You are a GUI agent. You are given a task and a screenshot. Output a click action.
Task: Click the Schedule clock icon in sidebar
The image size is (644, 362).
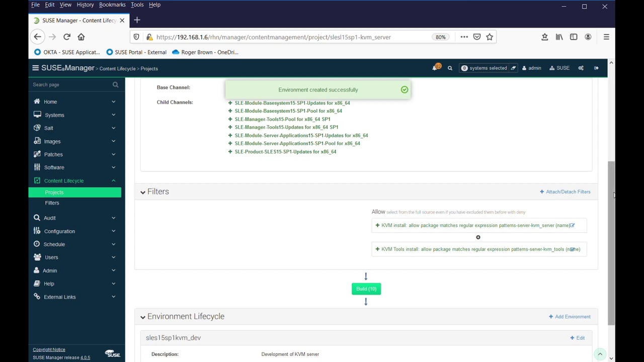pyautogui.click(x=37, y=244)
